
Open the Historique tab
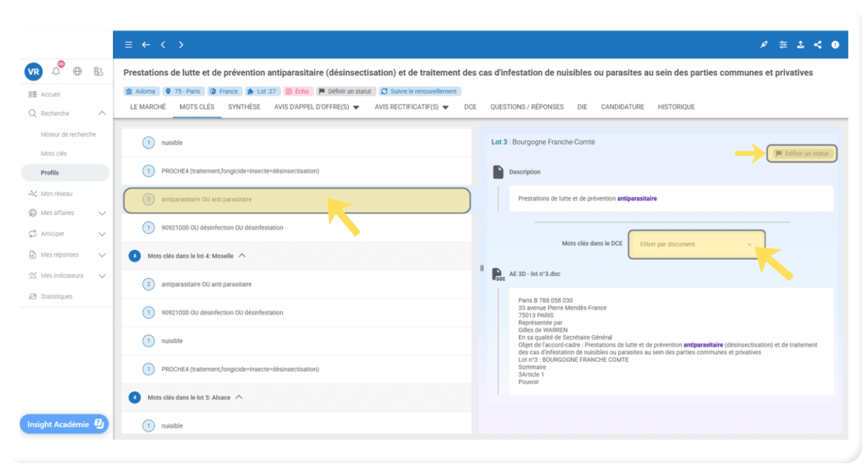point(676,107)
